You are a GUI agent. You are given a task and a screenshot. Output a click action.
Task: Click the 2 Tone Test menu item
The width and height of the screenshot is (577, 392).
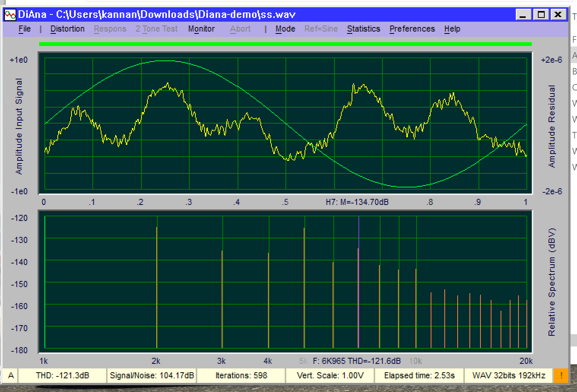[x=157, y=29]
